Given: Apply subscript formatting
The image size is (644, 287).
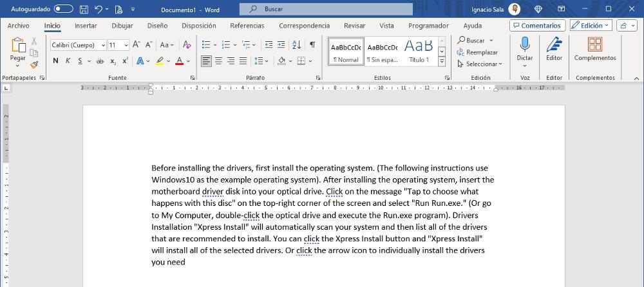Looking at the screenshot, I should pos(113,60).
